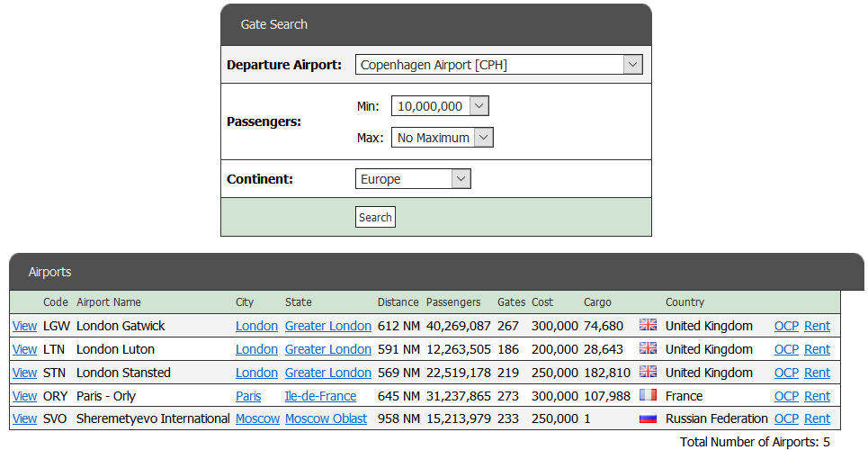The width and height of the screenshot is (868, 450).
Task: Select the Continent dropdown showing Europe
Action: click(x=413, y=179)
